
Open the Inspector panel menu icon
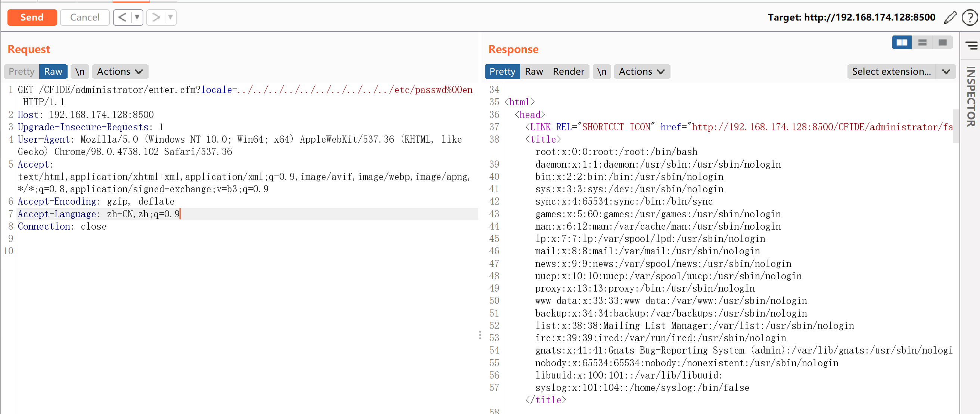tap(971, 46)
